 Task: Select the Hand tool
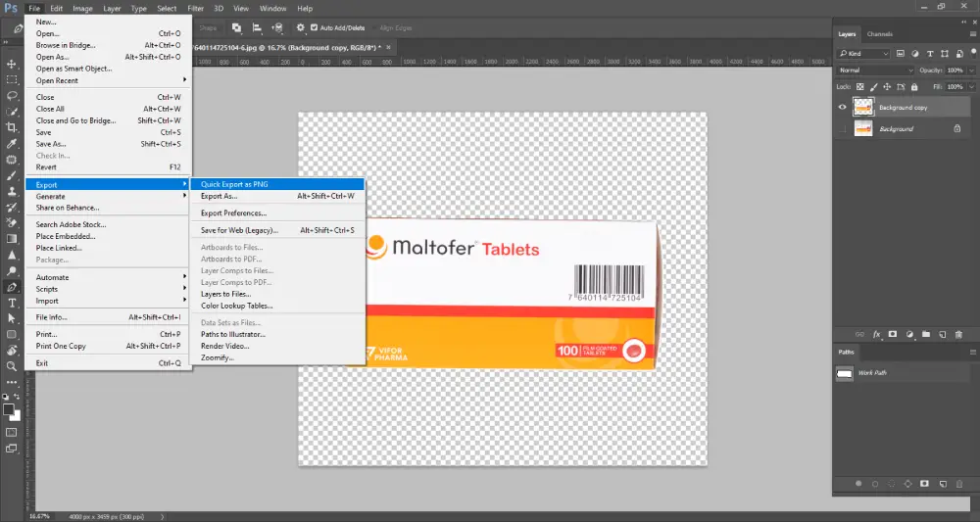[x=11, y=351]
